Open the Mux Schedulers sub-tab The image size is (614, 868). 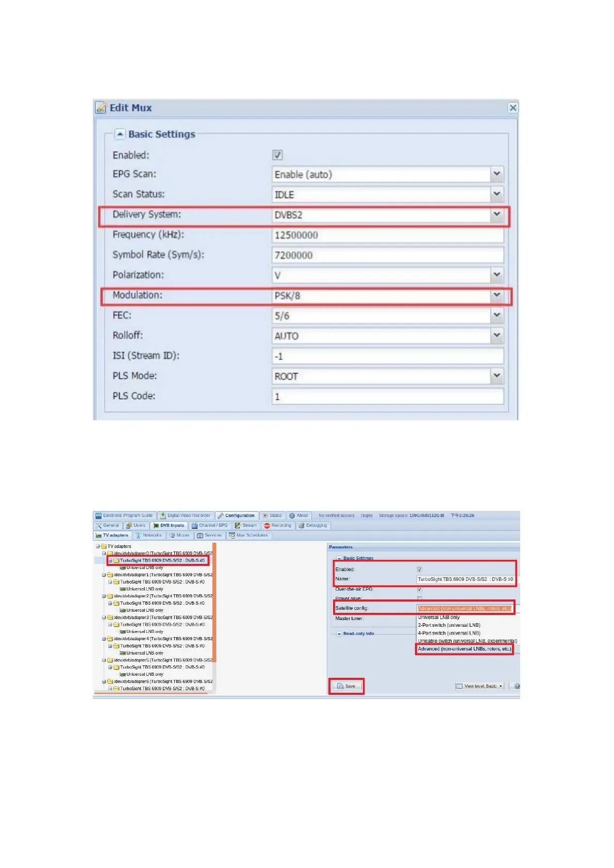tap(248, 535)
